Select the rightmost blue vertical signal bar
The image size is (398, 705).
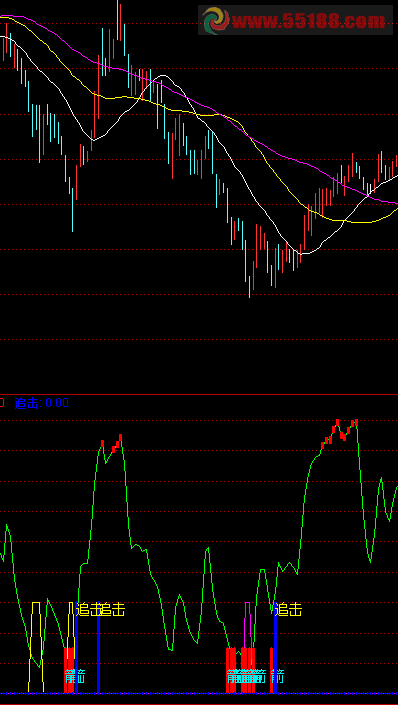(275, 647)
